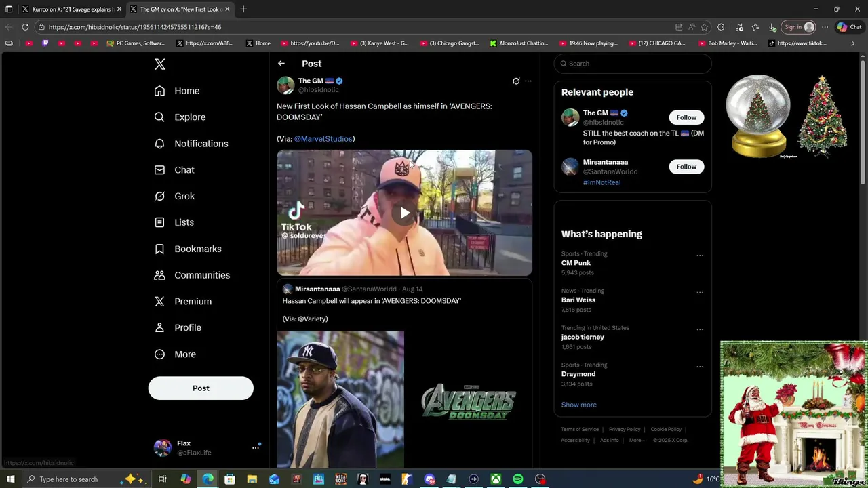Open Task View on the taskbar
The height and width of the screenshot is (488, 868).
163,479
